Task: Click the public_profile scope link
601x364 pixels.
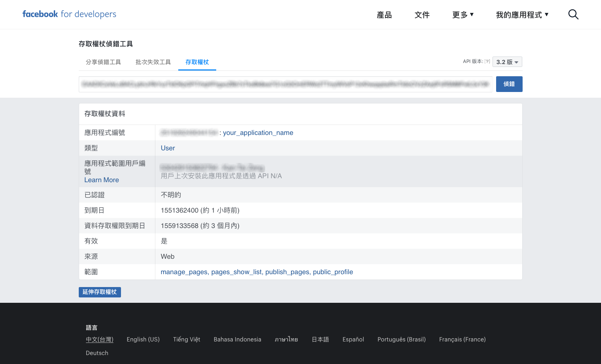Action: pyautogui.click(x=333, y=272)
